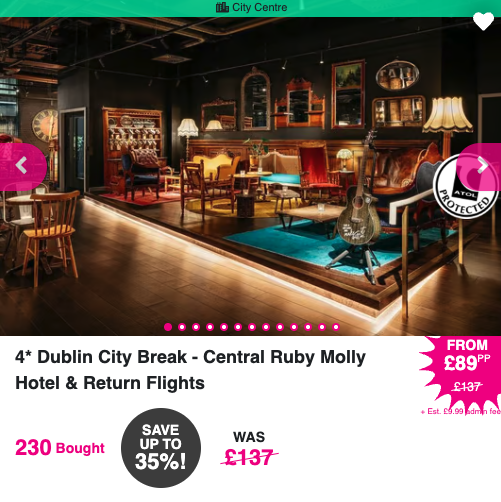
Task: Select the tenth carousel dot
Action: [294, 327]
